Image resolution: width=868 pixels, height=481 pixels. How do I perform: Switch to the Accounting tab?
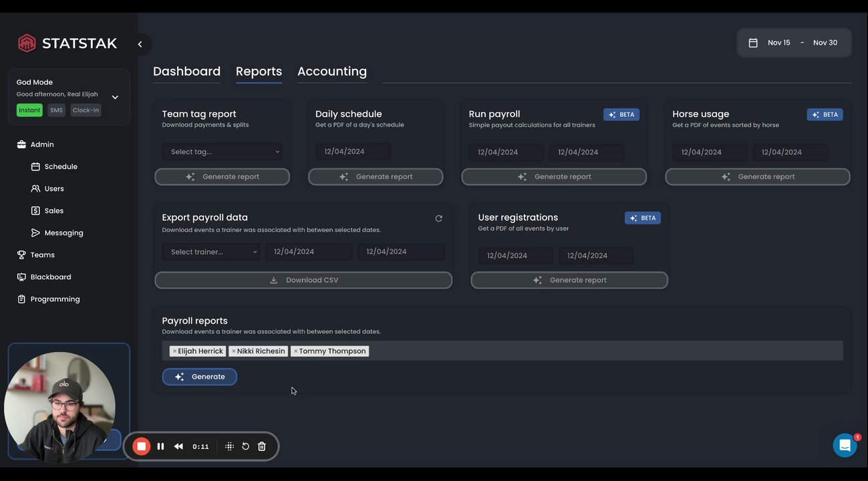click(332, 71)
